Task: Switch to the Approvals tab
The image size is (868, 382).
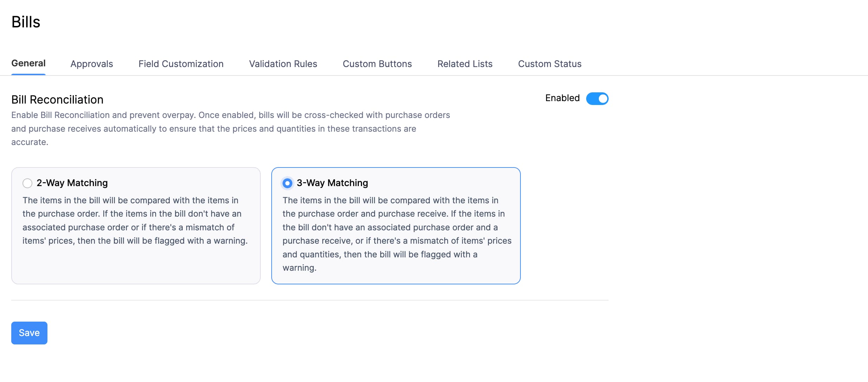Action: click(x=91, y=64)
